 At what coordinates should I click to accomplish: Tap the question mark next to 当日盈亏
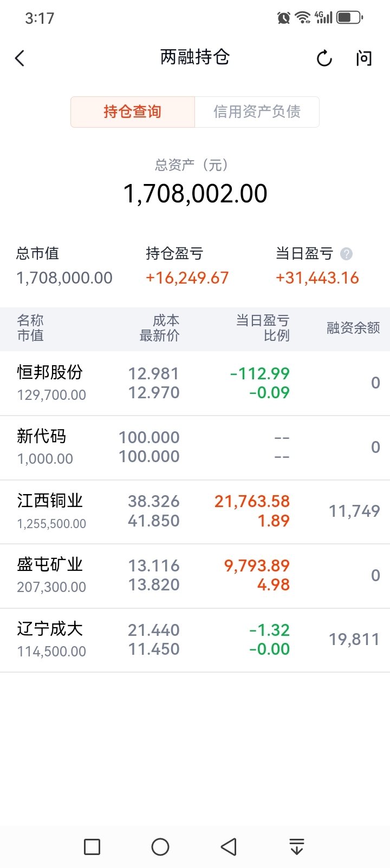tap(346, 254)
